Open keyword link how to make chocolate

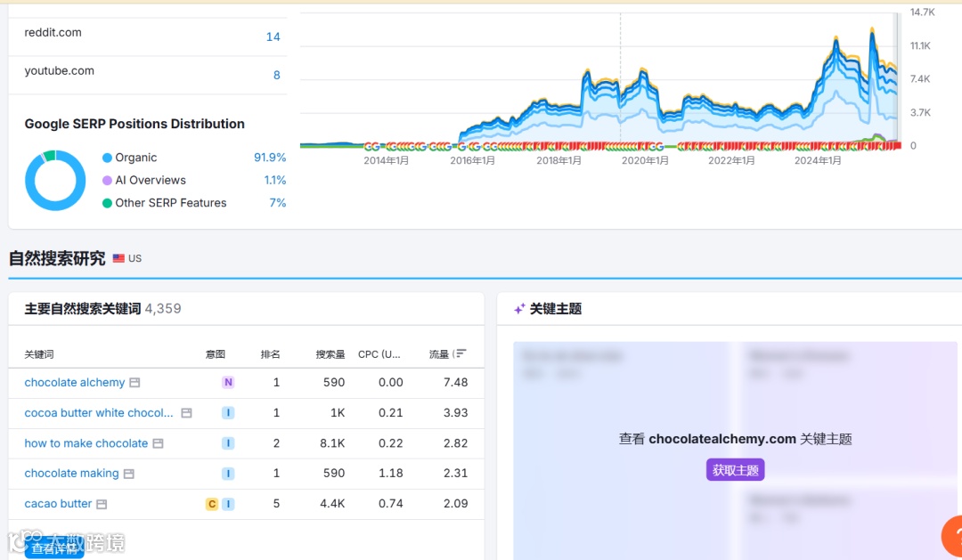pyautogui.click(x=86, y=442)
